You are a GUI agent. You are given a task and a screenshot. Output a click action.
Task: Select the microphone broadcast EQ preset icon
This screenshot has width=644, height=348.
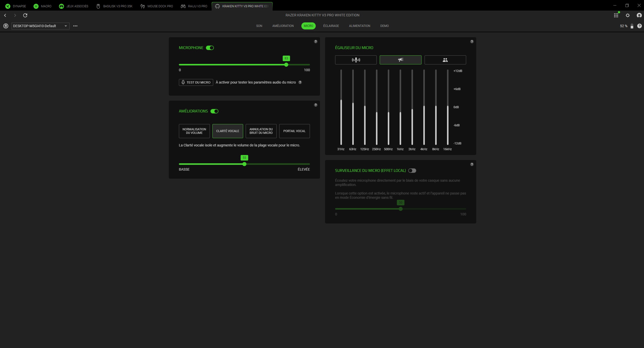pyautogui.click(x=356, y=60)
